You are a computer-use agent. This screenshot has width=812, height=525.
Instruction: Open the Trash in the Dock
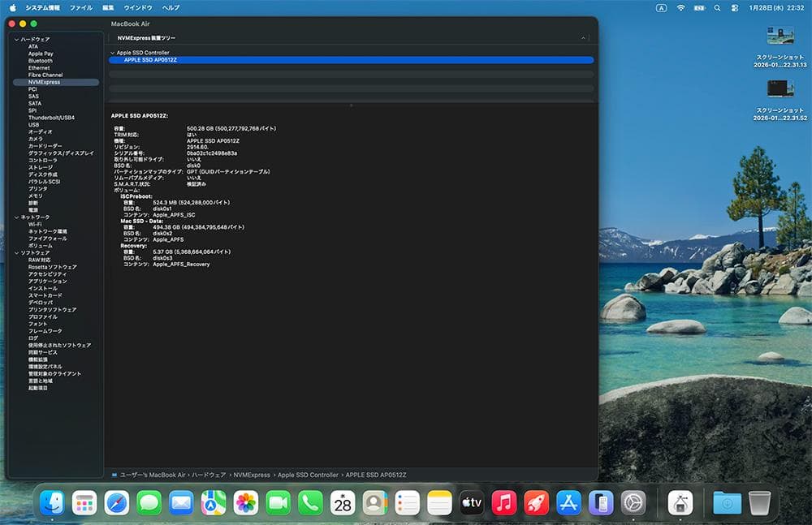pyautogui.click(x=760, y=503)
